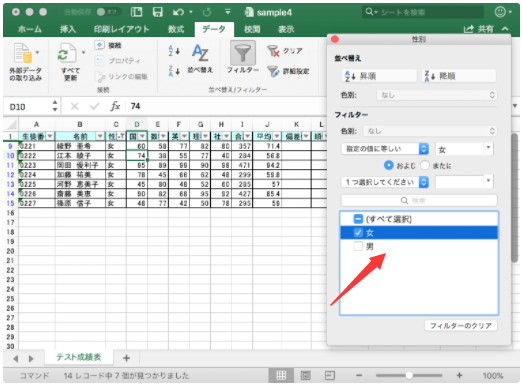Open the 印刷レイアウト tab
Screen dimensions: 522x386
pyautogui.click(x=121, y=29)
